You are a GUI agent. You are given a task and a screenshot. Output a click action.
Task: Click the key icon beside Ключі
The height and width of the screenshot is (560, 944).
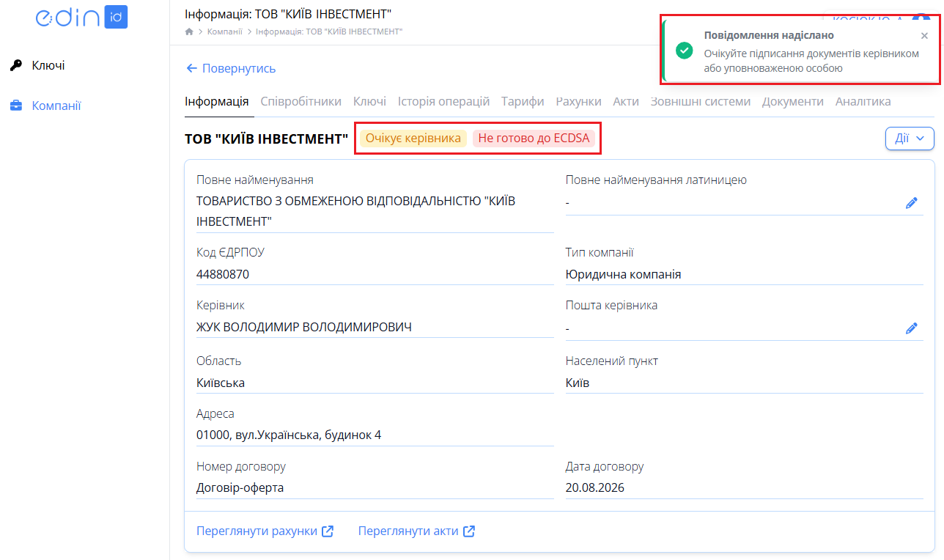tap(16, 66)
